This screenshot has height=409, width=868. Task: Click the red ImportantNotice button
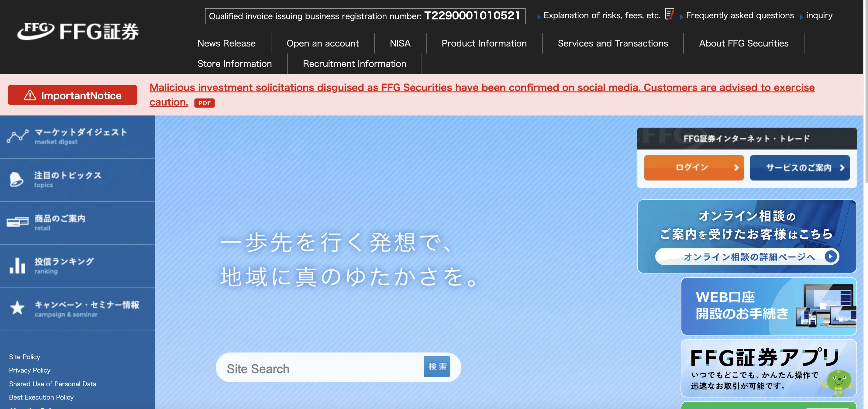72,95
